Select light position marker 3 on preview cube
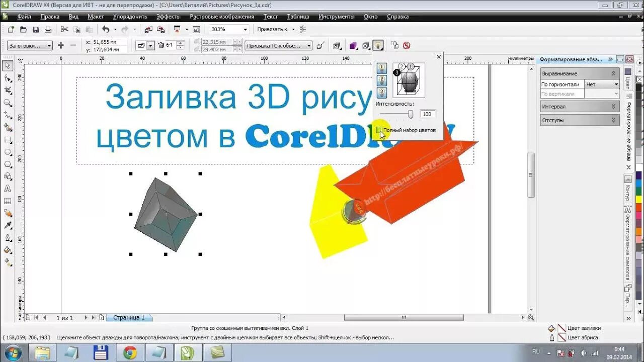Image resolution: width=644 pixels, height=362 pixels. click(396, 73)
